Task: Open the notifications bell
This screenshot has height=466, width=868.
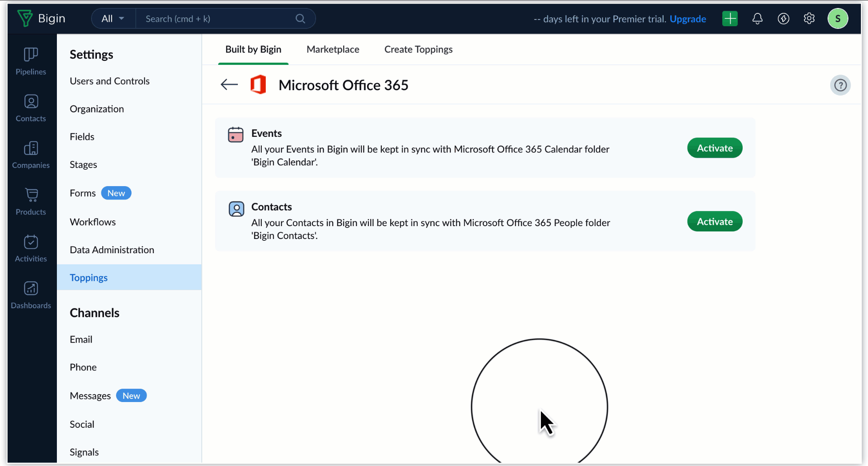Action: [757, 19]
